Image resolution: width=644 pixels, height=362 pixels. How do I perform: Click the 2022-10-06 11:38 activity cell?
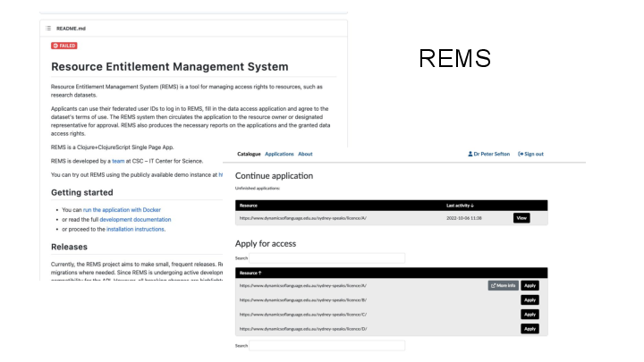(x=464, y=218)
